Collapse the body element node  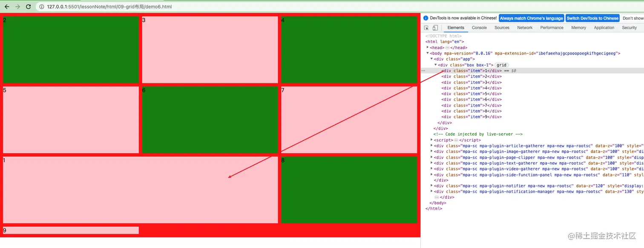tap(428, 53)
